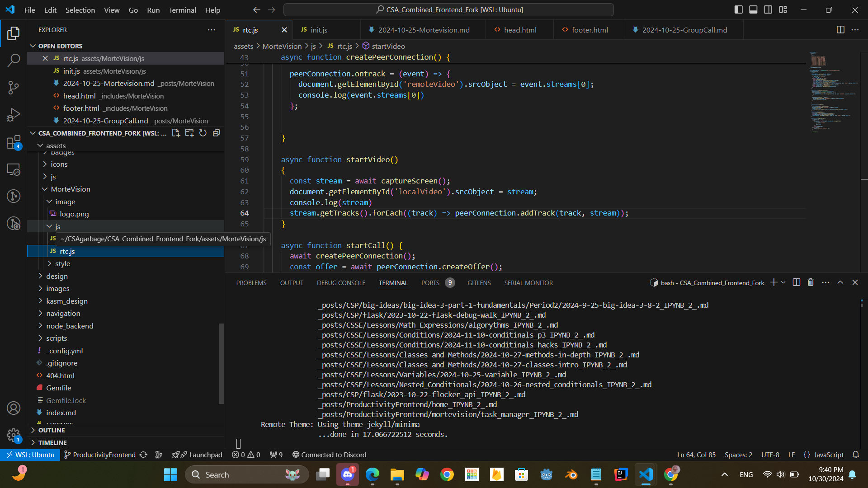This screenshot has height=488, width=868.
Task: Toggle Primary Side Bar visibility
Action: [x=739, y=9]
